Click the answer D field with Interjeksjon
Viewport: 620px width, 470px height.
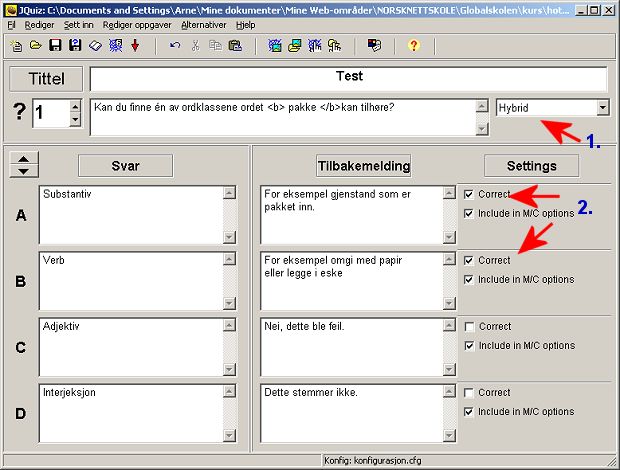tap(131, 413)
